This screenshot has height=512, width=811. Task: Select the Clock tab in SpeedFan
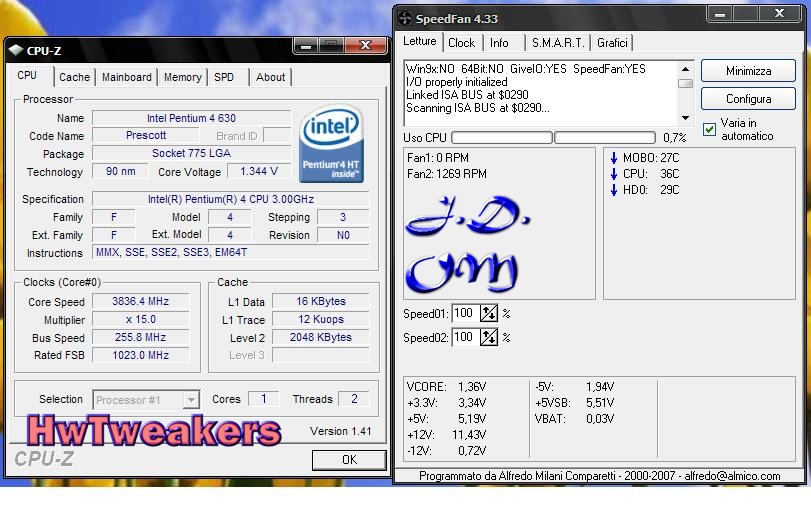461,43
